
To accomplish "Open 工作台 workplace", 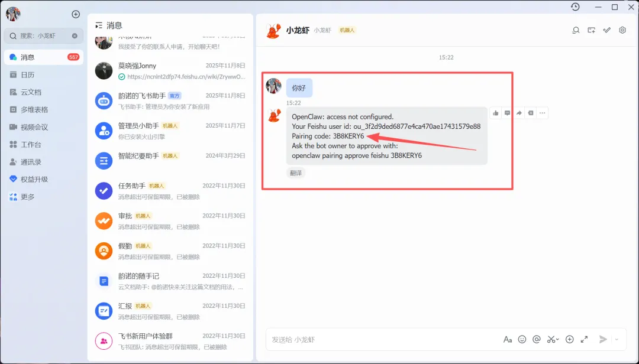I will pos(44,145).
